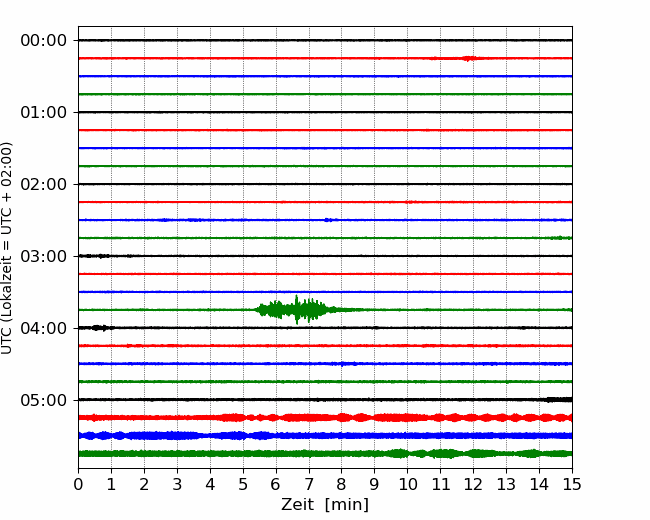Select the x-axis tick label 4
This screenshot has width=650, height=520.
click(210, 484)
